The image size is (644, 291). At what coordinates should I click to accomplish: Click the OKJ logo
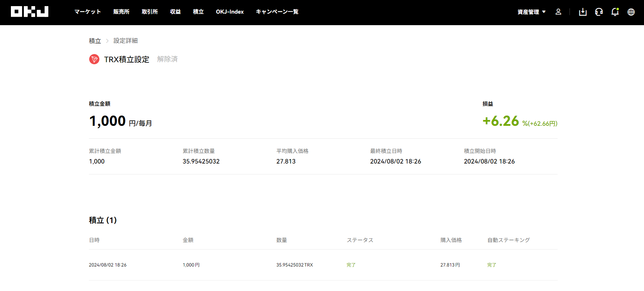coord(30,12)
